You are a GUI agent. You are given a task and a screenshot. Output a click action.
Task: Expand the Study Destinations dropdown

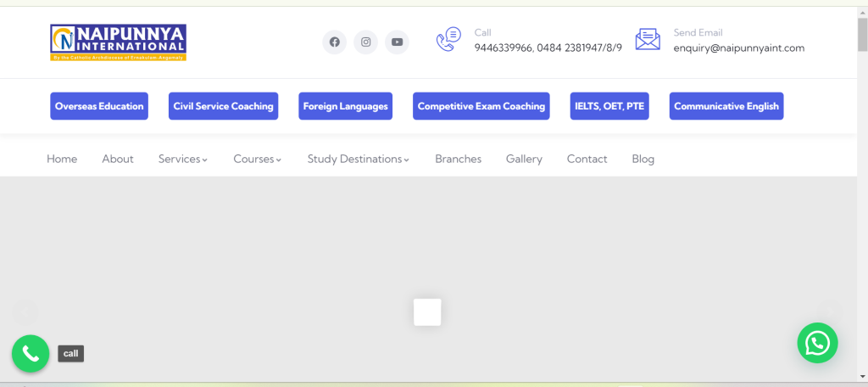click(x=358, y=159)
